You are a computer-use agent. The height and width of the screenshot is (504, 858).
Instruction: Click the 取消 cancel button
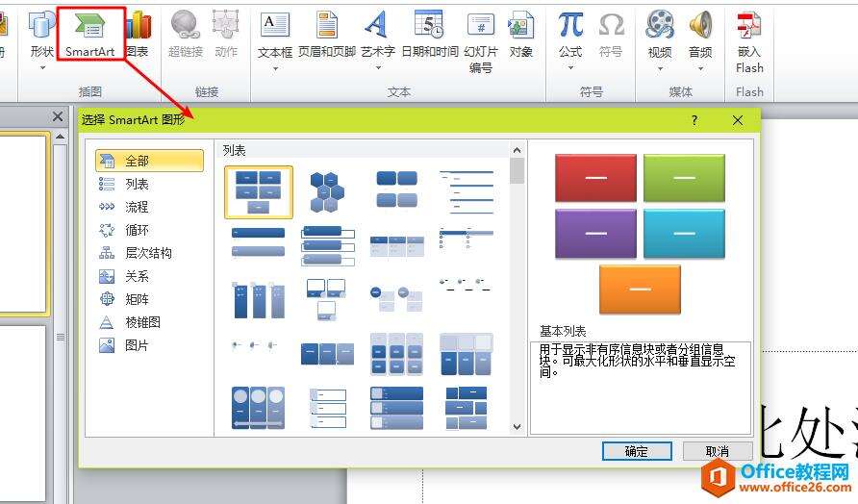tap(718, 451)
